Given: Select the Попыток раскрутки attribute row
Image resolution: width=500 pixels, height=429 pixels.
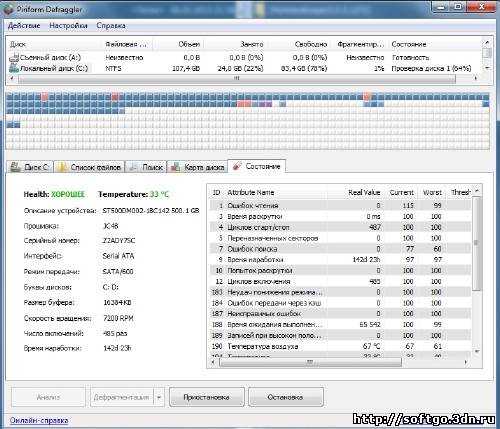Looking at the screenshot, I should pyautogui.click(x=340, y=270).
